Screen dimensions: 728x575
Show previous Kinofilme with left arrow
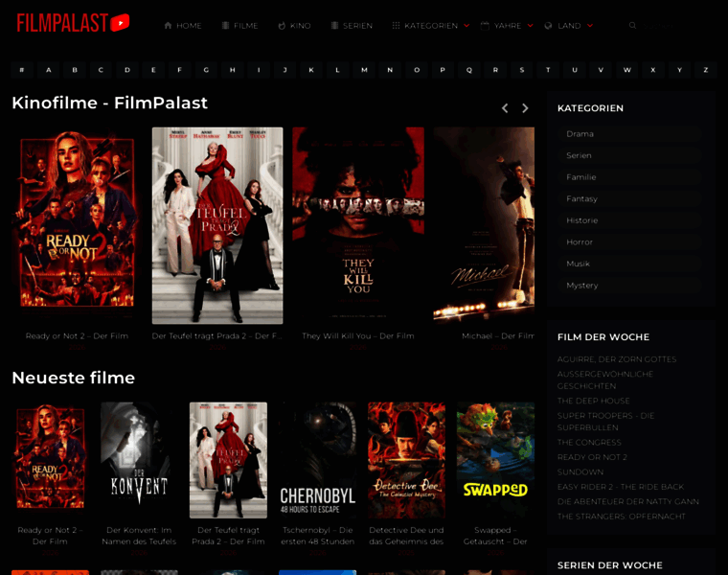click(x=505, y=108)
